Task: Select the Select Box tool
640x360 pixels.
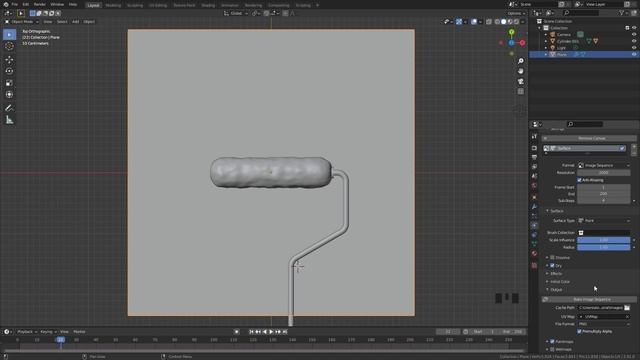Action: pos(9,35)
